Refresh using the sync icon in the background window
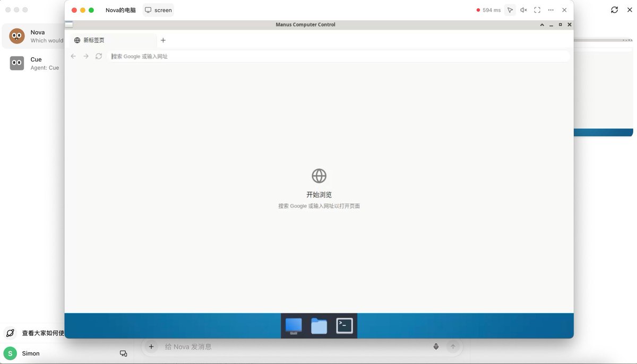The width and height of the screenshot is (637, 364). (614, 10)
